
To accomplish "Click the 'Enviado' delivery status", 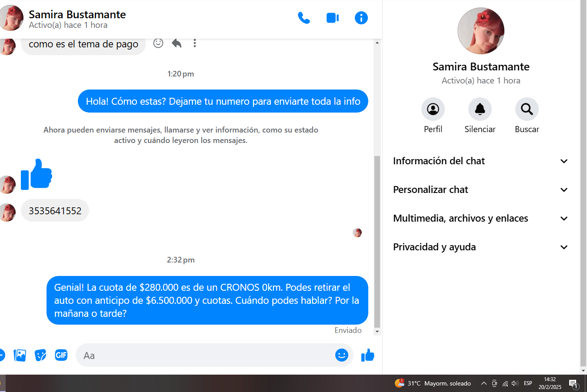I will [x=348, y=330].
